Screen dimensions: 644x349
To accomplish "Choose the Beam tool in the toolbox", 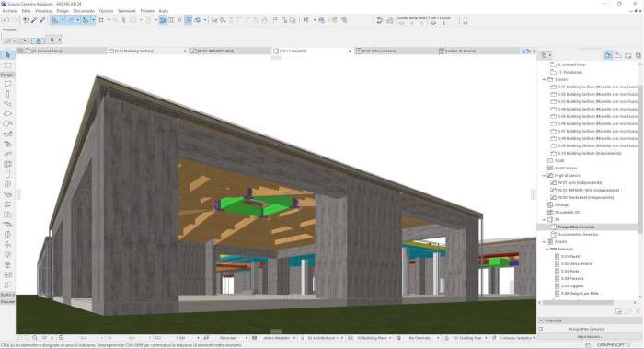I will [7, 104].
